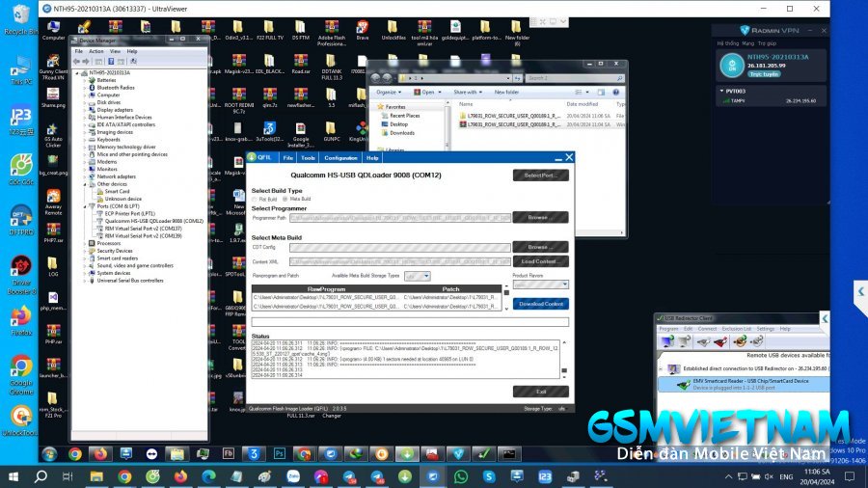Click the Select Port button
The image size is (868, 488).
click(x=541, y=176)
